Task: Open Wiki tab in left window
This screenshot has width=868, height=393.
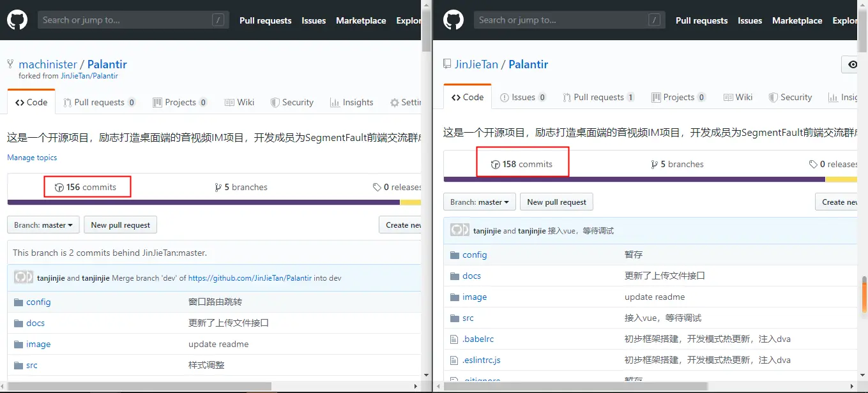Action: (240, 102)
